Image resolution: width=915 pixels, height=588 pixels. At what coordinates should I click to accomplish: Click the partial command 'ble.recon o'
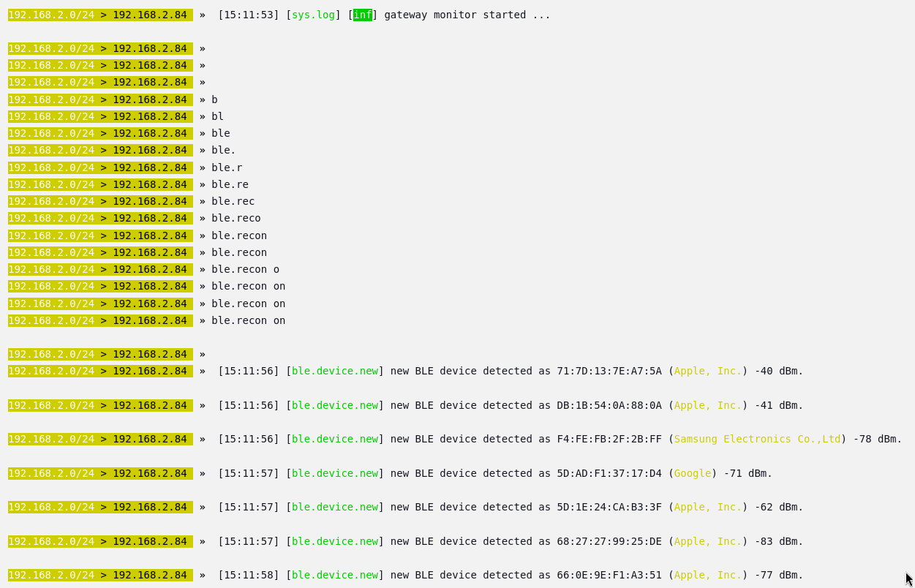(x=246, y=269)
